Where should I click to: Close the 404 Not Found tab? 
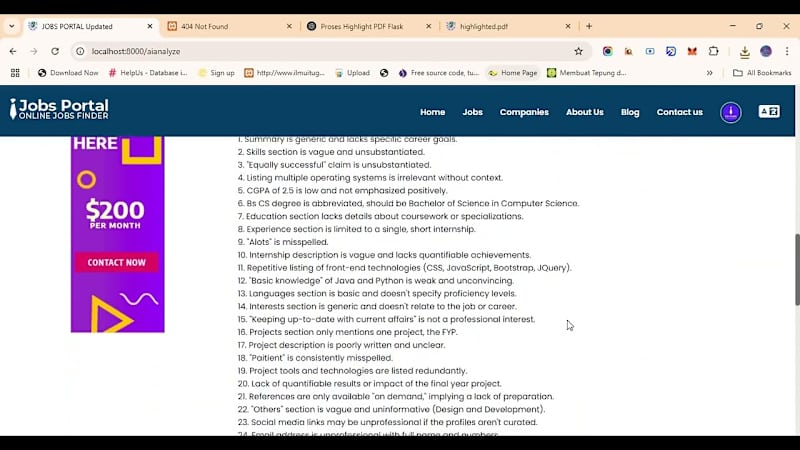pyautogui.click(x=289, y=26)
